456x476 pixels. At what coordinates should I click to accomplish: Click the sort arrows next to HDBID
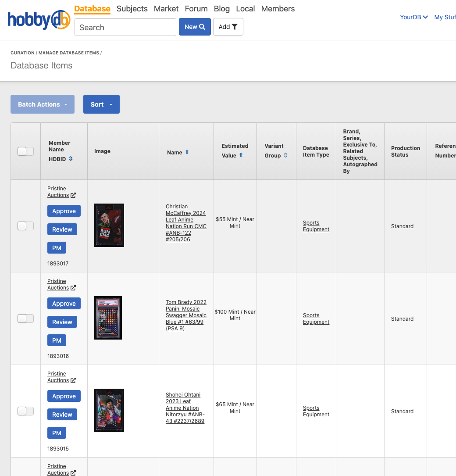[x=71, y=159]
